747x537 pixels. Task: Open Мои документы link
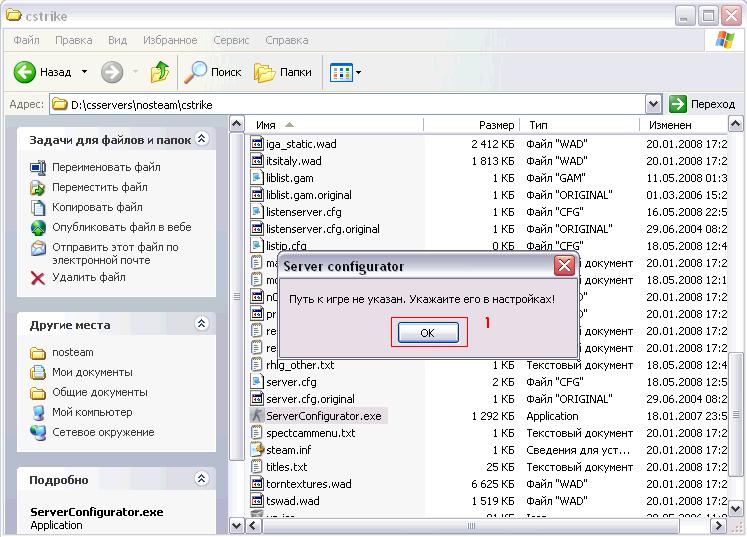(92, 372)
